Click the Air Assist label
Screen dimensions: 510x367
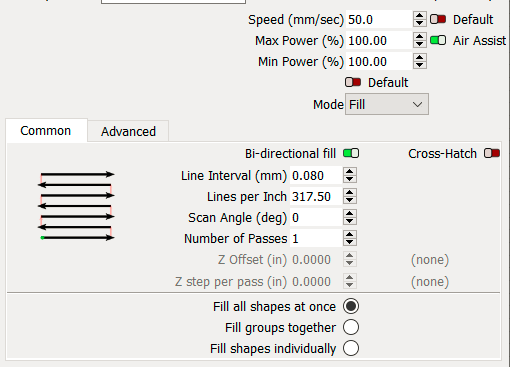coord(479,40)
